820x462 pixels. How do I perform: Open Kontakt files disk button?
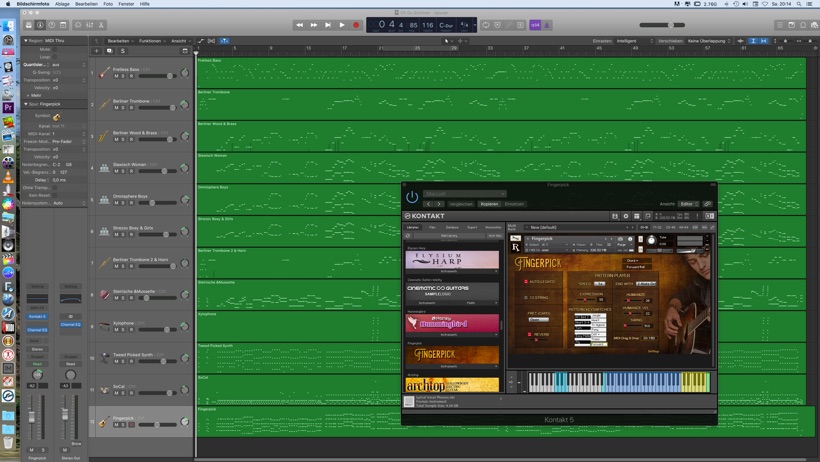coord(614,216)
